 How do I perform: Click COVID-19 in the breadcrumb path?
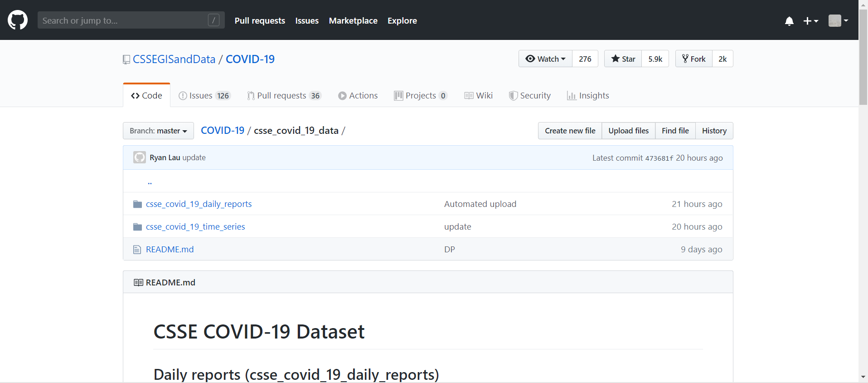coord(223,130)
